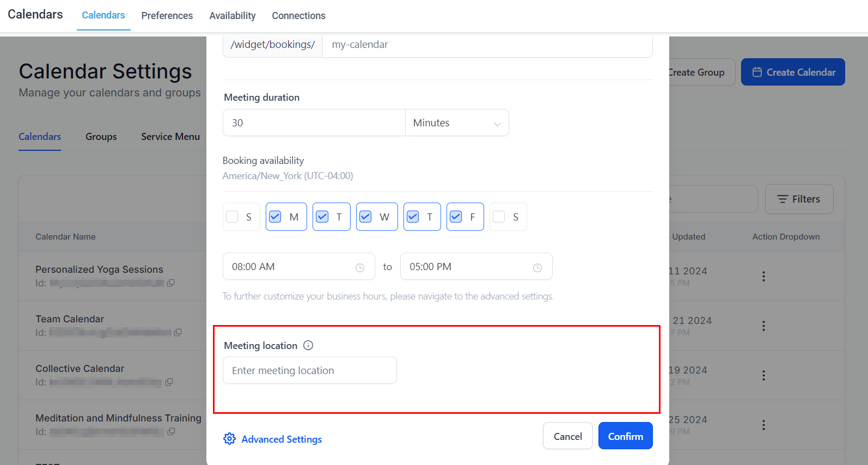Expand the Minutes duration unit dropdown
The height and width of the screenshot is (465, 868).
coord(456,123)
